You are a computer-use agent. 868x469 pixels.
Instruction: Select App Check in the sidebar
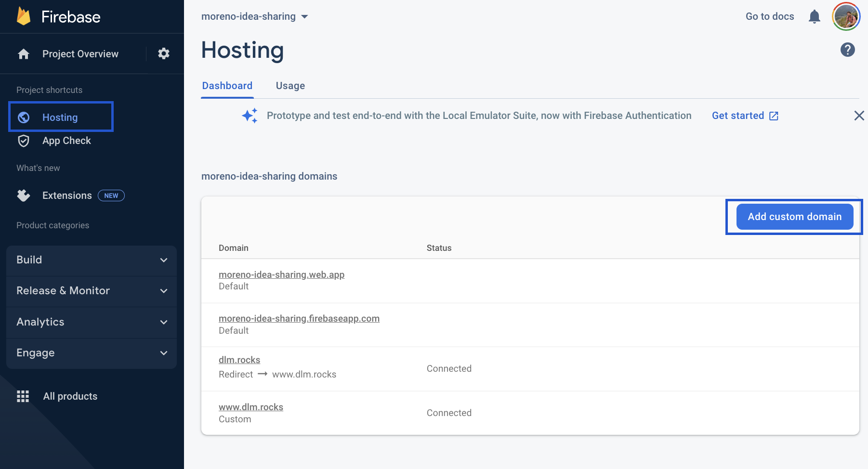point(66,141)
